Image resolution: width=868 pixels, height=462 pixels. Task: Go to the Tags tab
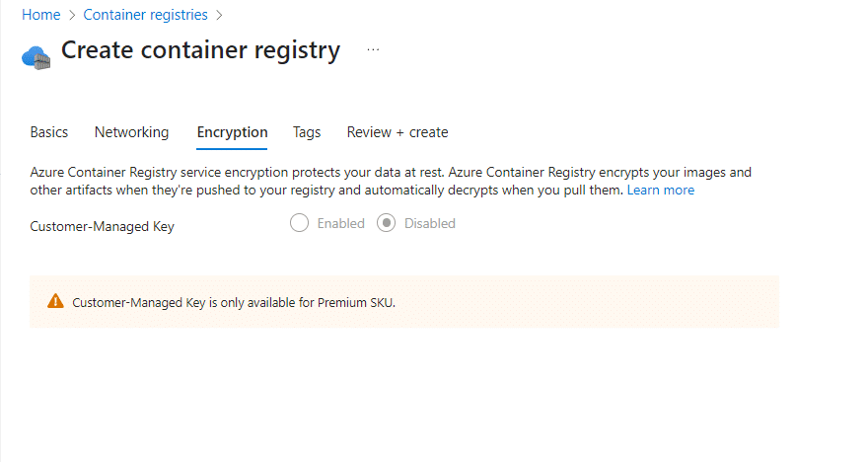[307, 132]
